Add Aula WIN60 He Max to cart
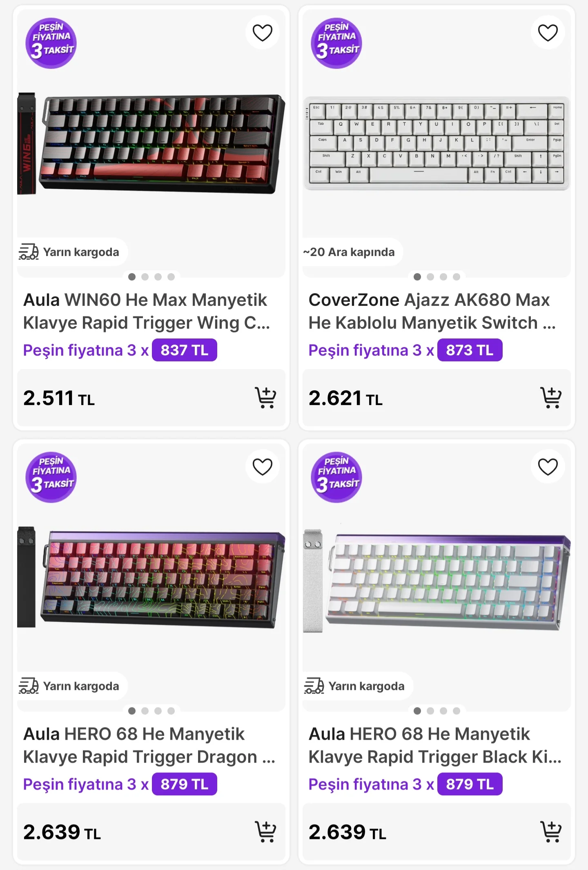The width and height of the screenshot is (588, 870). click(265, 398)
